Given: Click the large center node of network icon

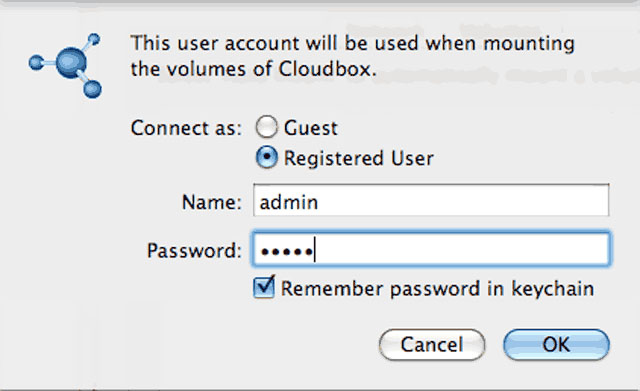Looking at the screenshot, I should point(71,62).
